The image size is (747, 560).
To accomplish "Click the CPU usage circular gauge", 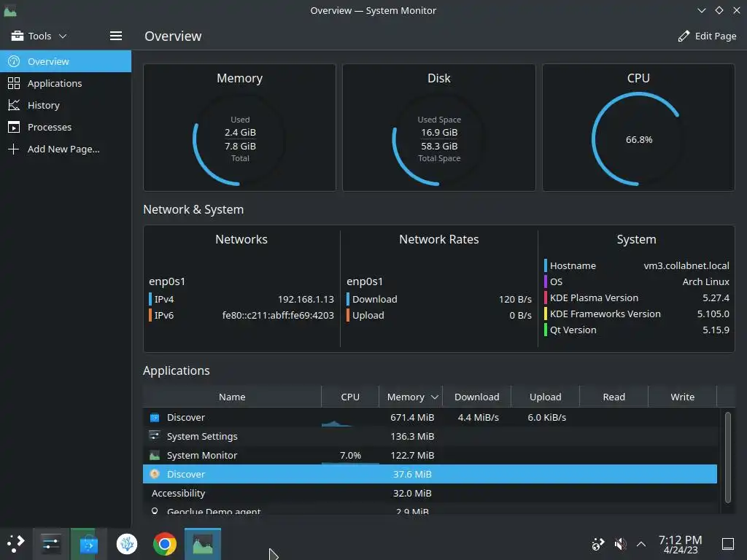I will tap(638, 139).
